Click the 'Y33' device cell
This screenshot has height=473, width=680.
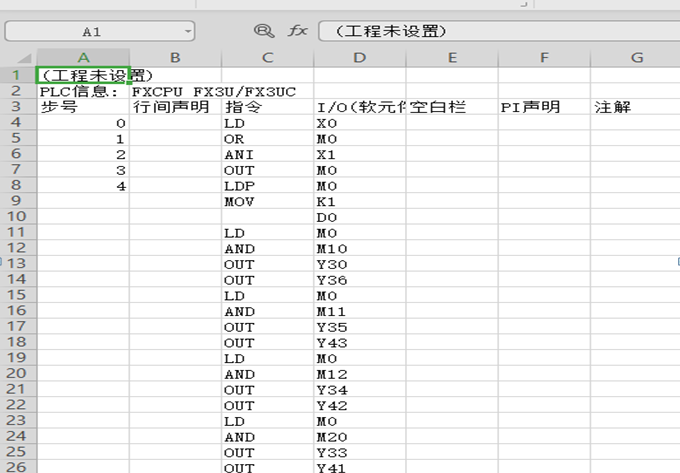[x=360, y=452]
